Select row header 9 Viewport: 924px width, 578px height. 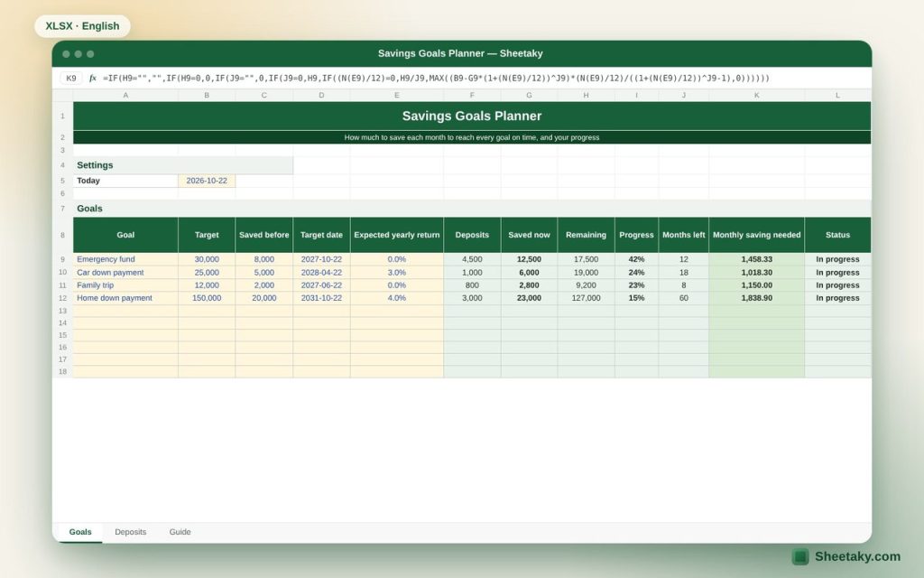point(62,259)
